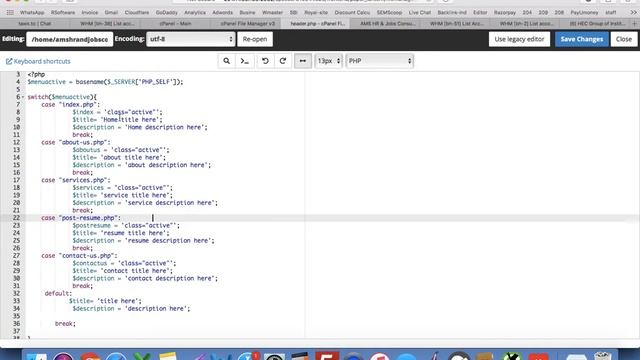Open a new browser tab
Screen dimensions: 640x360
pyautogui.click(x=635, y=24)
